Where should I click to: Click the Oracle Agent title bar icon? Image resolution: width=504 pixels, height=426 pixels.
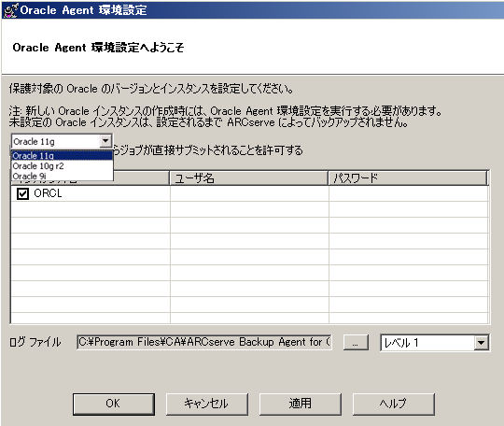tap(10, 10)
